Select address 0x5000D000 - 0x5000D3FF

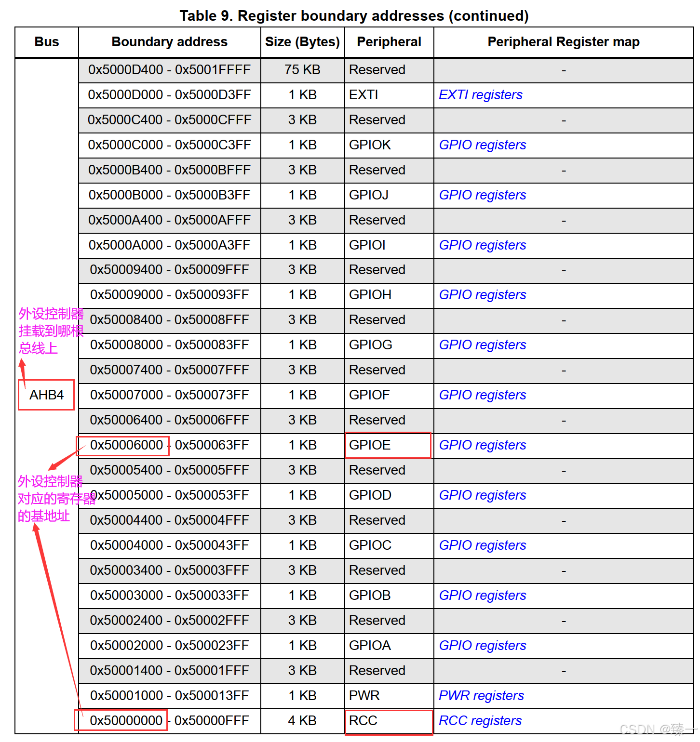point(169,95)
